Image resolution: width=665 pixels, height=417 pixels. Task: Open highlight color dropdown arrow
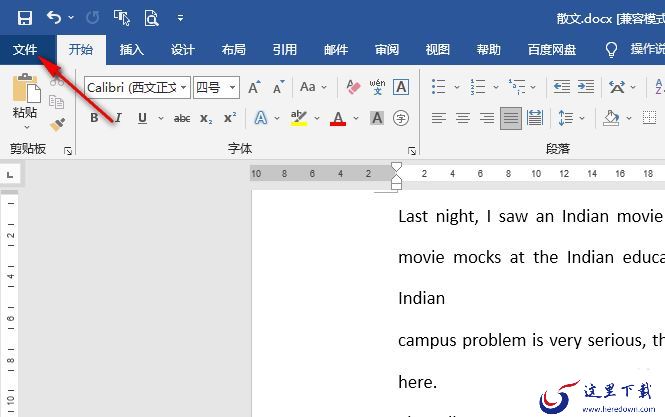(x=317, y=118)
